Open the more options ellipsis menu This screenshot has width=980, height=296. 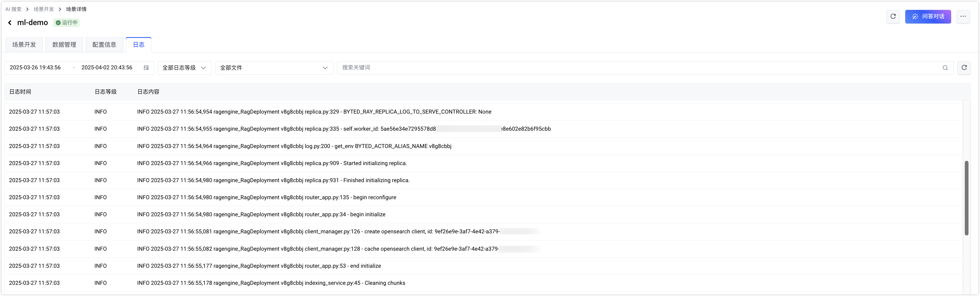[963, 16]
